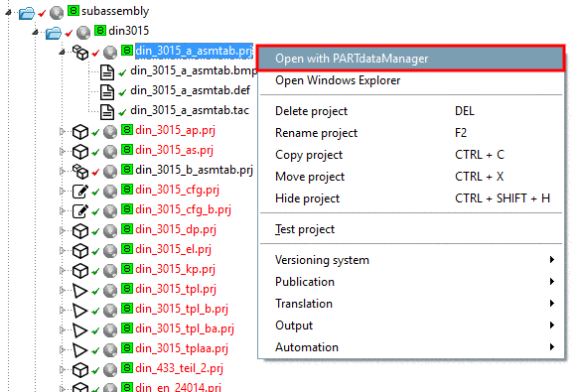The height and width of the screenshot is (392, 579).
Task: Select project din_433_teil_2.prj
Action: pos(179,369)
